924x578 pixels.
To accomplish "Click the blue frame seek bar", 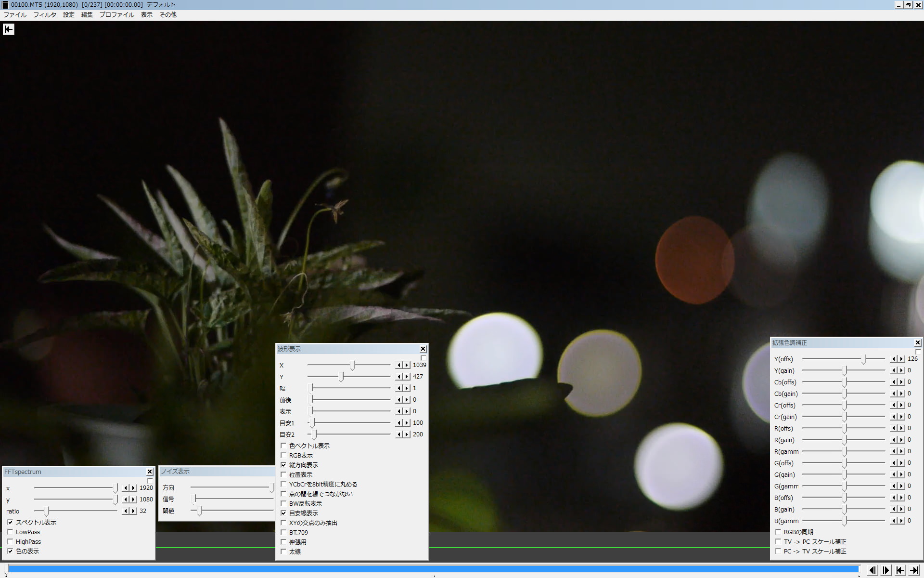I will pos(433,569).
